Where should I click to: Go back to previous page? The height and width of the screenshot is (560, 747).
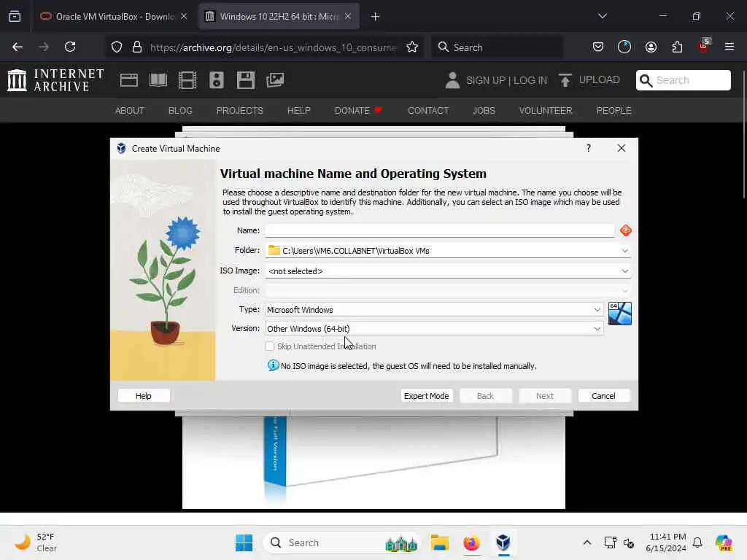pyautogui.click(x=18, y=47)
